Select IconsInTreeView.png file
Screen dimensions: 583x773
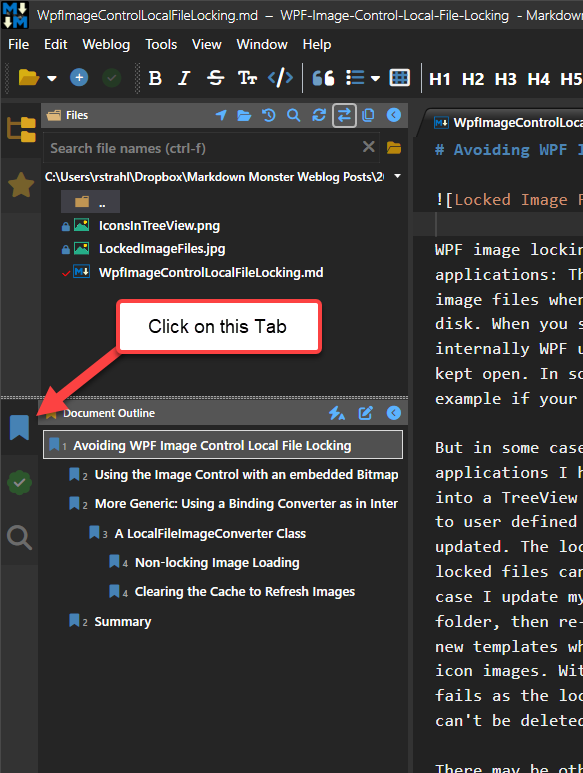click(x=159, y=226)
